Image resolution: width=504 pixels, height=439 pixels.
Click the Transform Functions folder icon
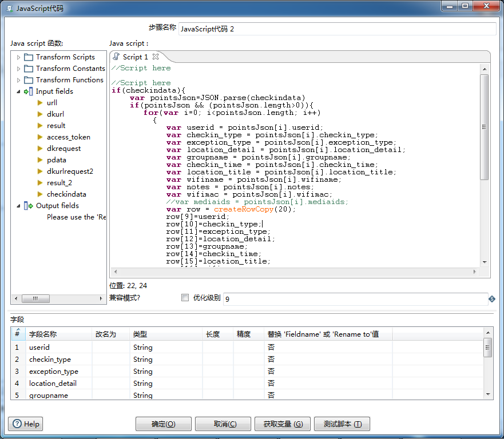29,80
